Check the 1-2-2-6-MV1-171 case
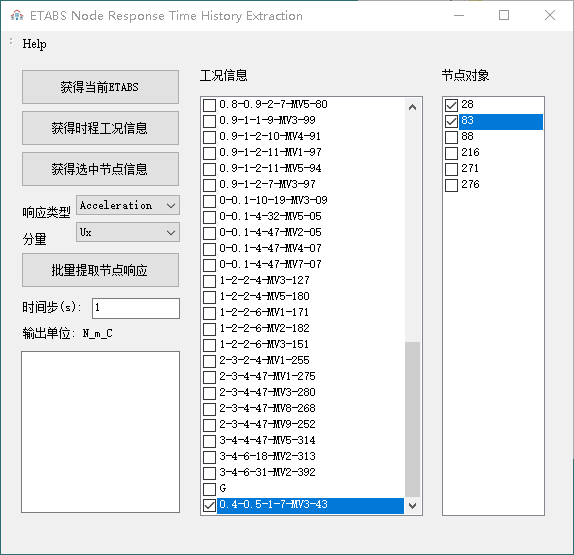Image resolution: width=574 pixels, height=555 pixels. coord(209,313)
